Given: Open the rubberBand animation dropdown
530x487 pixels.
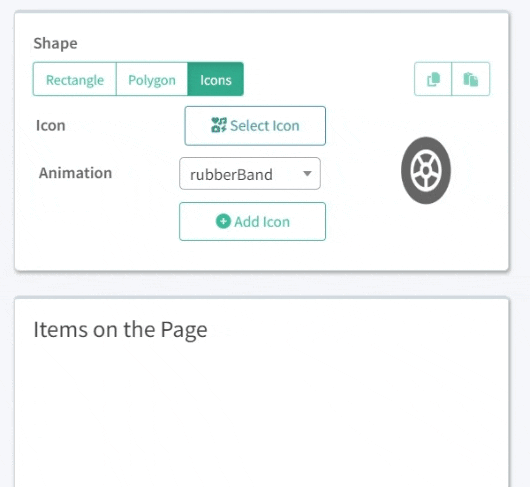Looking at the screenshot, I should point(250,173).
